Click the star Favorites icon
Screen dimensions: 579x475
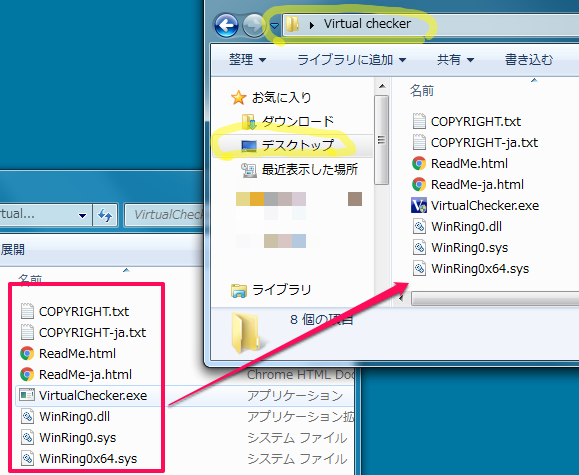tap(238, 98)
